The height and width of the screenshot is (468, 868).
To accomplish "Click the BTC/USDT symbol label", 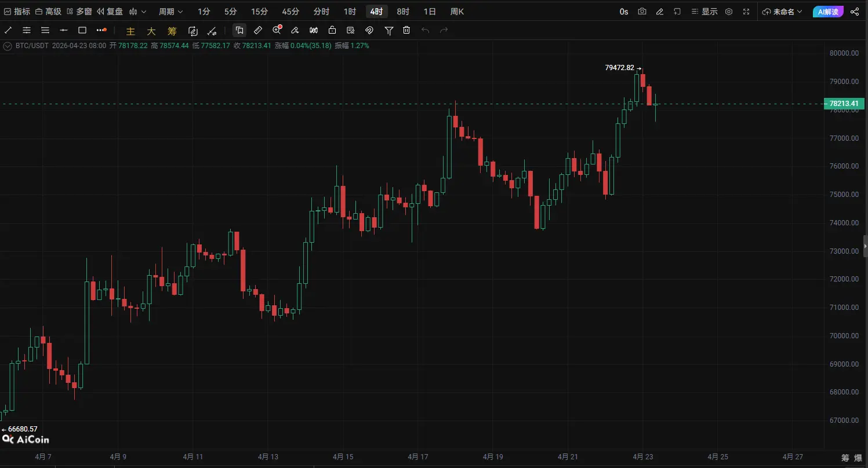I will (x=32, y=46).
